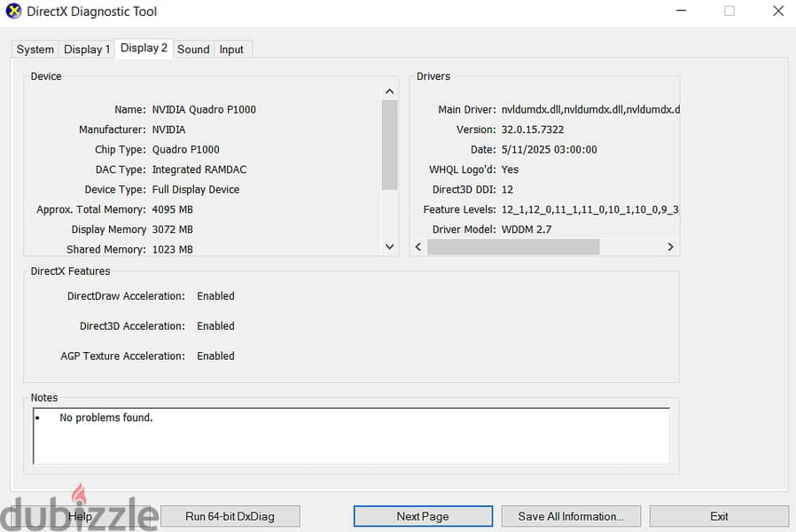Open the Sound tab

(193, 50)
